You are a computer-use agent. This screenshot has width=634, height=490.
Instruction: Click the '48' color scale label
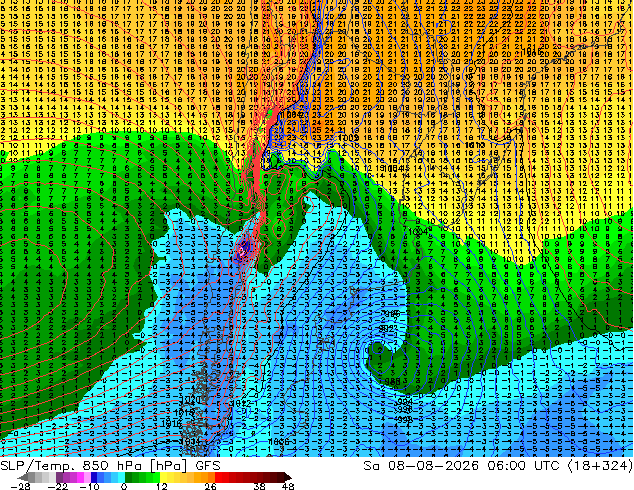[288, 486]
